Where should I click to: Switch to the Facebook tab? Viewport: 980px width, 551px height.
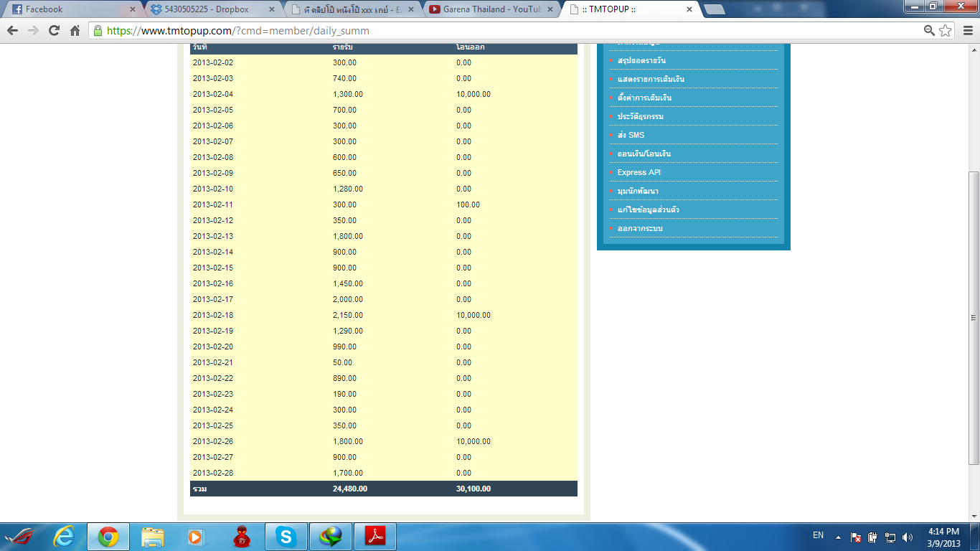(x=72, y=9)
